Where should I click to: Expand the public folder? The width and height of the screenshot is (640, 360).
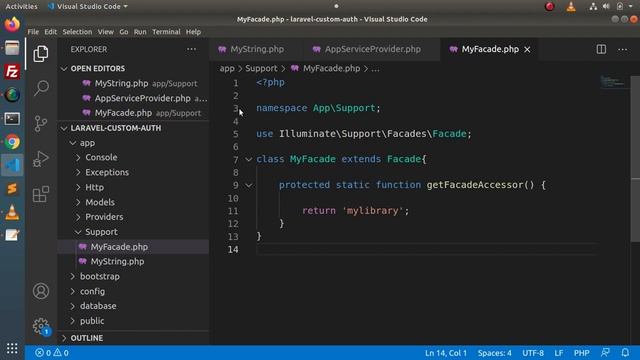point(73,321)
